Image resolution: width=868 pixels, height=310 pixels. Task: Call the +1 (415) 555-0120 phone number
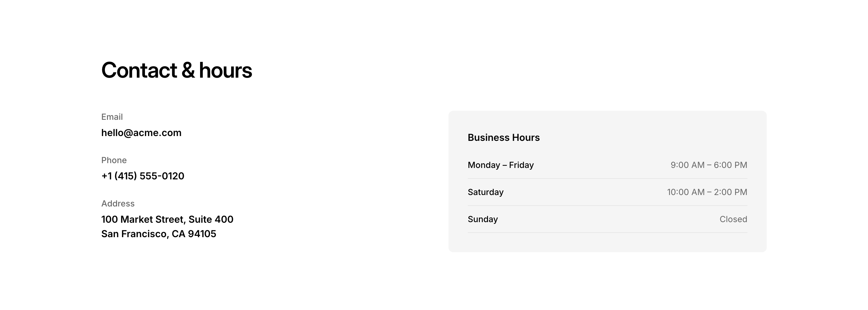pos(143,176)
